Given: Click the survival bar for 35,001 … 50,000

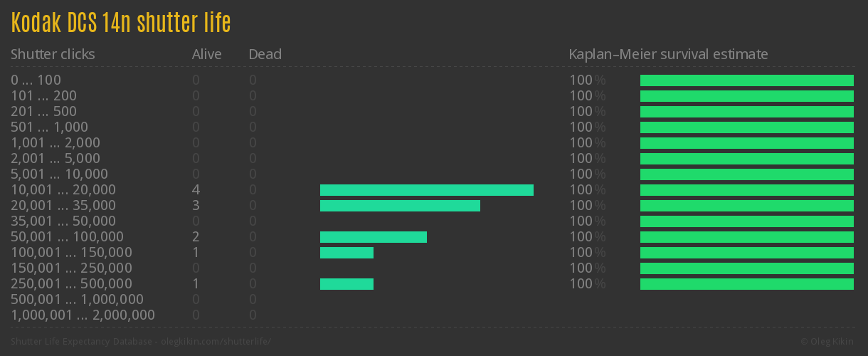Looking at the screenshot, I should click(x=747, y=221).
